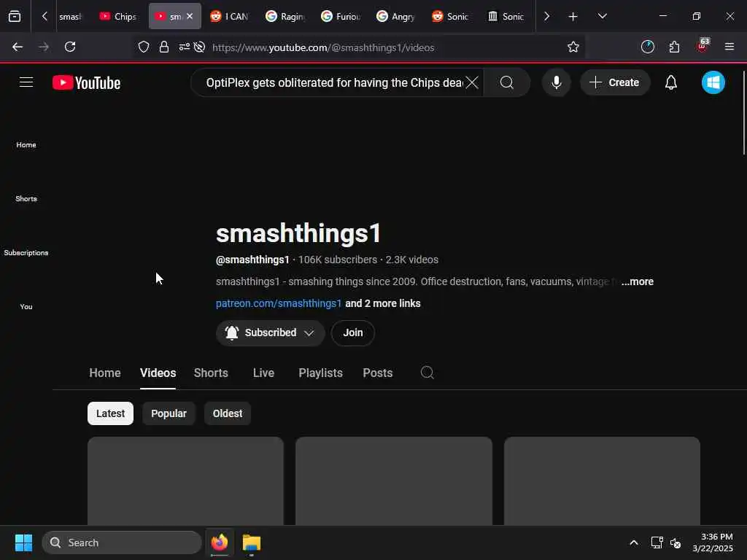Click the autoplay blocked icon in address bar
This screenshot has width=747, height=560.
pos(200,47)
